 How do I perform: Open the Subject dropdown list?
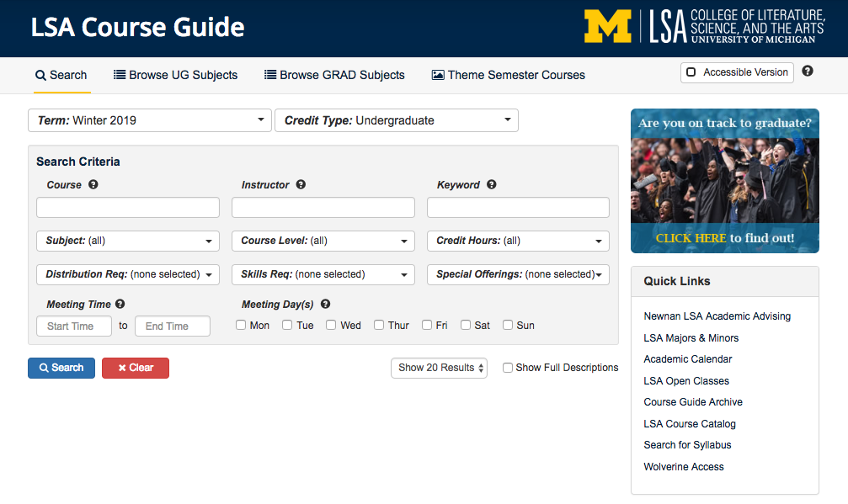pyautogui.click(x=128, y=241)
